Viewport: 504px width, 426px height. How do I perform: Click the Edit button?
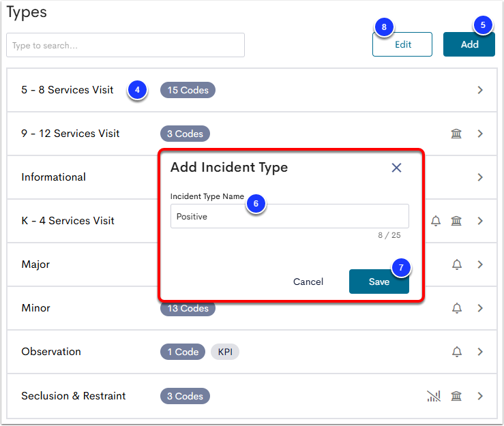point(402,44)
